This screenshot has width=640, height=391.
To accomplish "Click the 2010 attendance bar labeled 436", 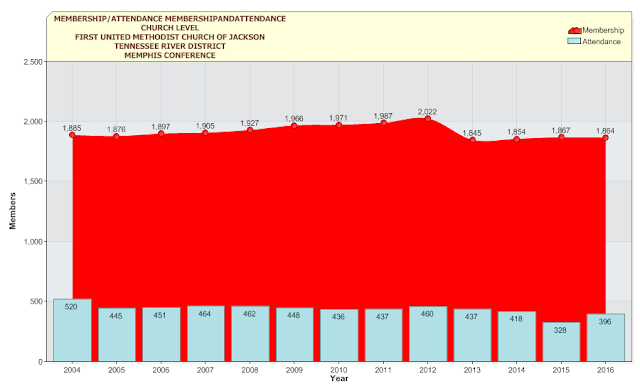I will (x=339, y=335).
